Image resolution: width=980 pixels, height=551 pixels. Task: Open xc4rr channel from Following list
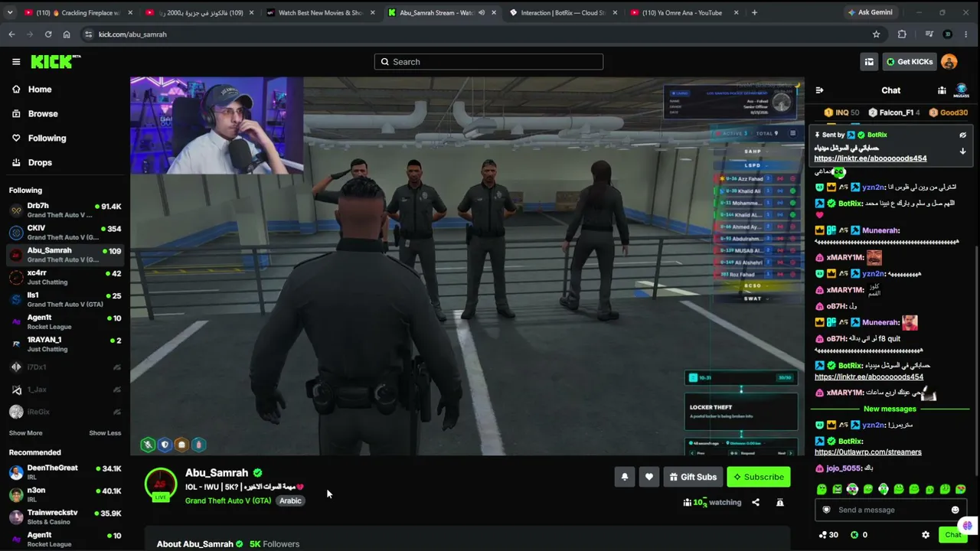click(65, 277)
